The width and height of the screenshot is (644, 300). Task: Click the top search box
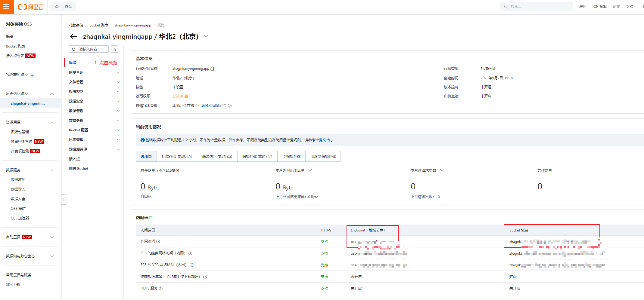[536, 7]
